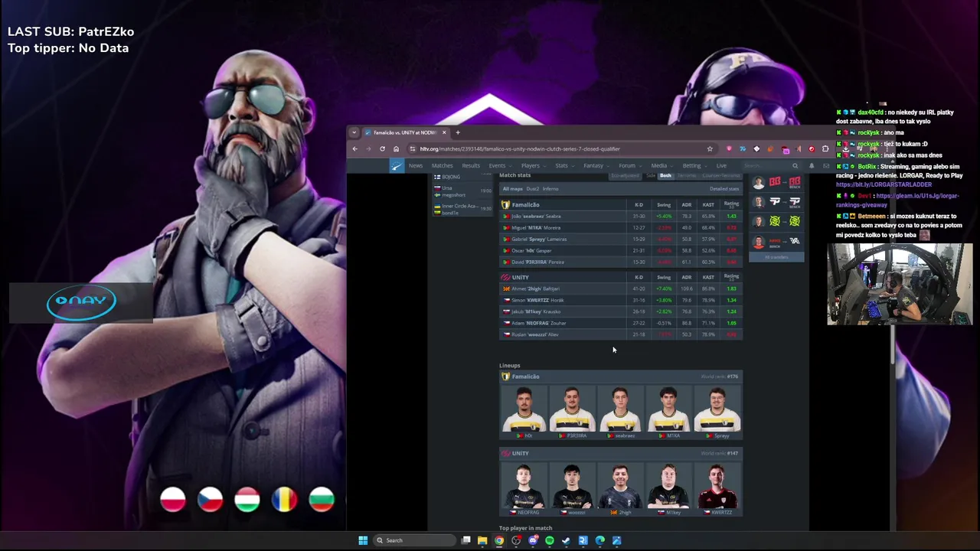
Task: Open the News section
Action: (415, 166)
